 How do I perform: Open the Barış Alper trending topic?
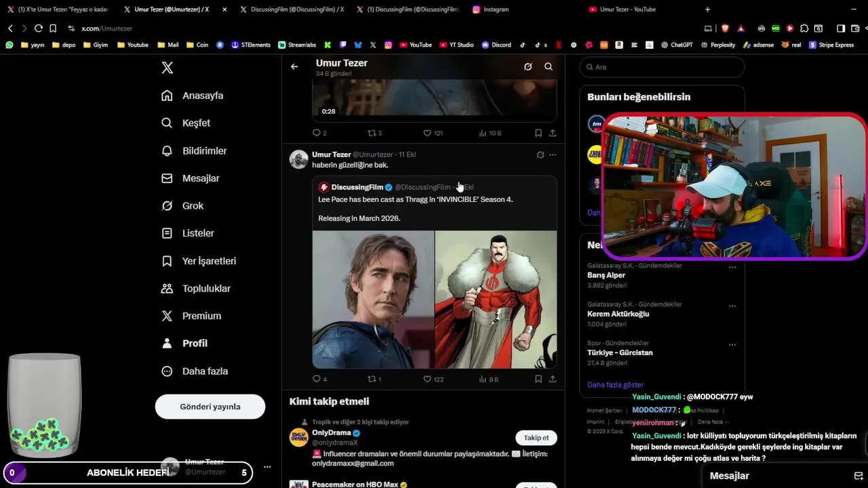tap(606, 275)
